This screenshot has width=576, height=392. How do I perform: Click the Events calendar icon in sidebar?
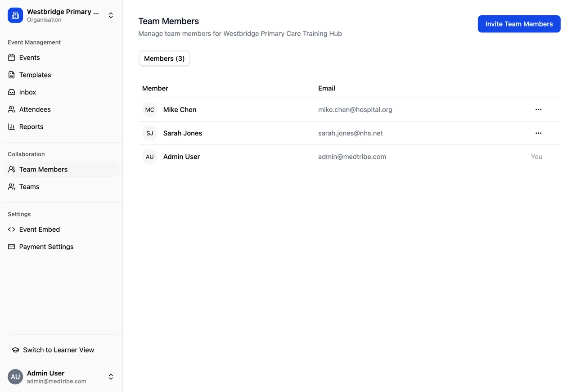[x=12, y=58]
